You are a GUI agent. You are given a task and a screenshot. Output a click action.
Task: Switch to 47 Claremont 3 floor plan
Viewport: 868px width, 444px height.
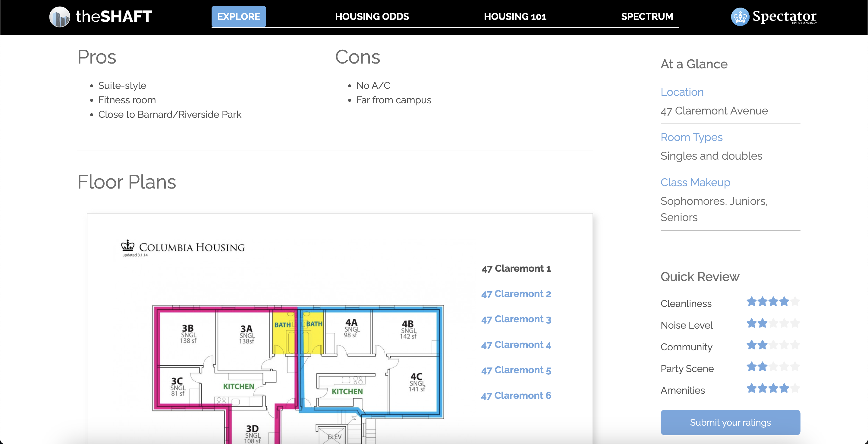(516, 319)
